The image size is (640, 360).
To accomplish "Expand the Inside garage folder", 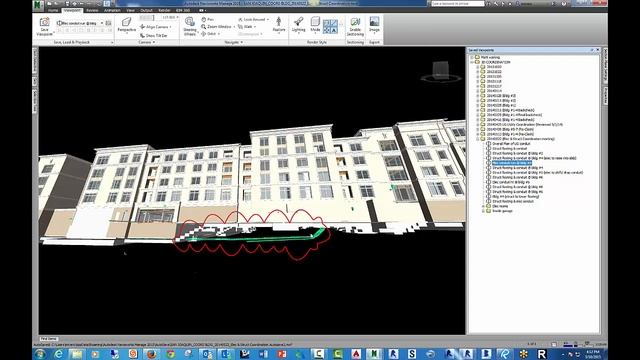I will click(x=483, y=211).
